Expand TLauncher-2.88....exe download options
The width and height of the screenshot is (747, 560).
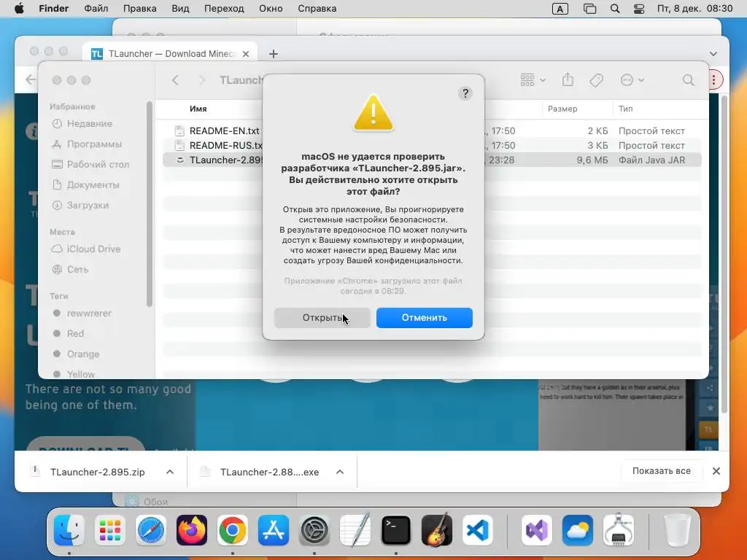point(340,472)
